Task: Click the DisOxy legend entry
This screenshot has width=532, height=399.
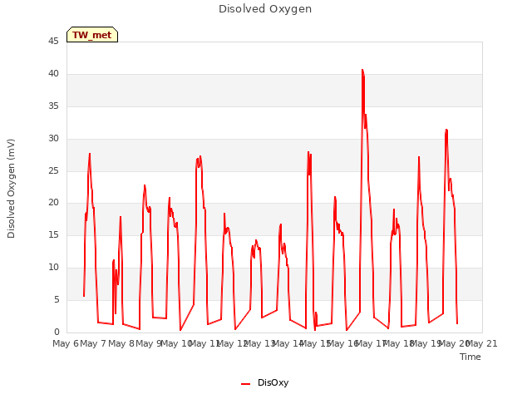Action: point(264,382)
